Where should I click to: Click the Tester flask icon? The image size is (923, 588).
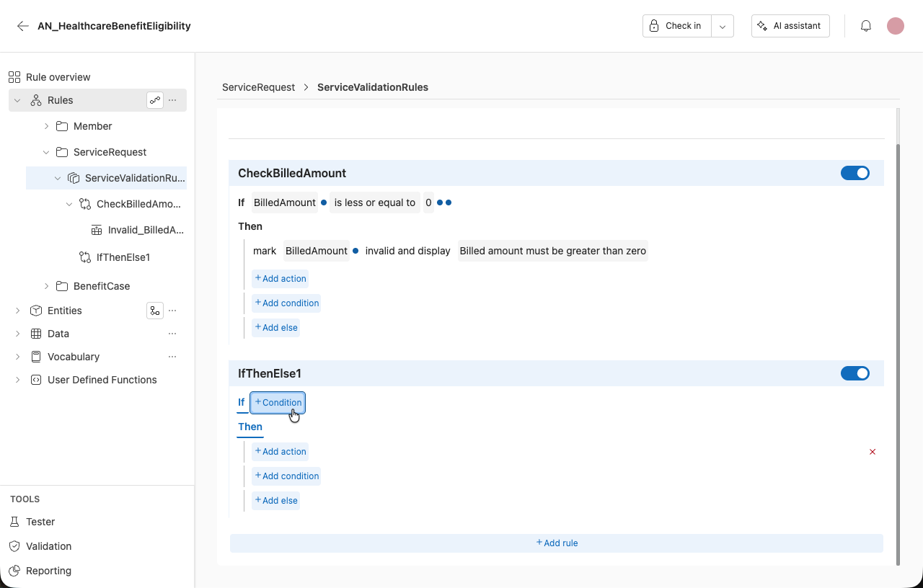pos(14,522)
